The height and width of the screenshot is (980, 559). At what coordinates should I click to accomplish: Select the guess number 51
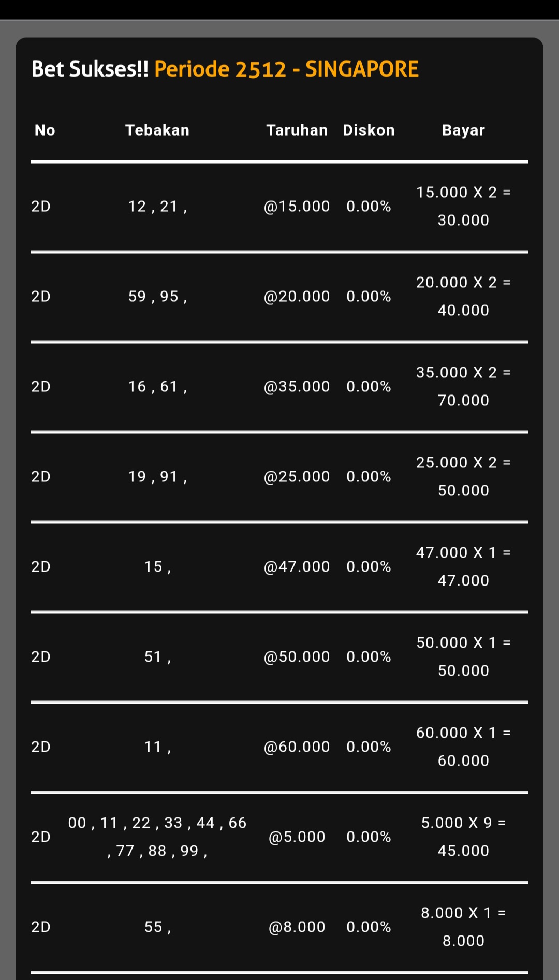[x=157, y=657]
